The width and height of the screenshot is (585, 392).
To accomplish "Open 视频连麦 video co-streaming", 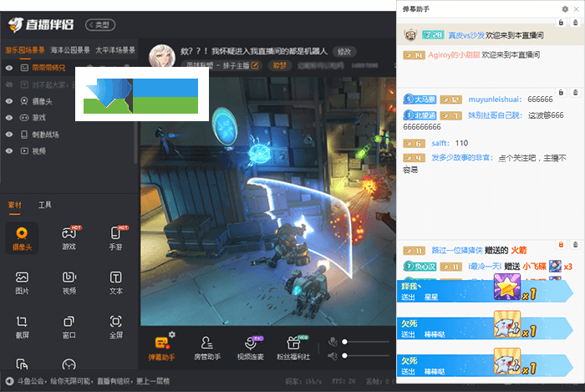I will [251, 349].
